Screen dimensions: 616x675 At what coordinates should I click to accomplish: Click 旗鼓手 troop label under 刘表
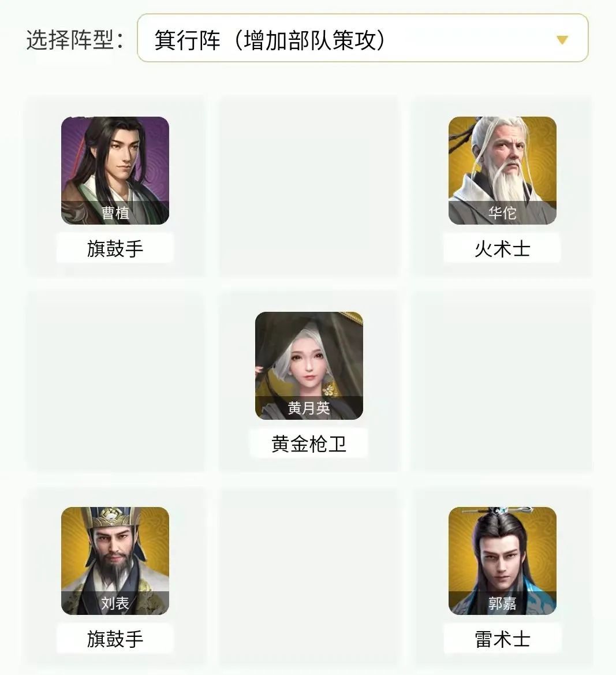(x=115, y=639)
